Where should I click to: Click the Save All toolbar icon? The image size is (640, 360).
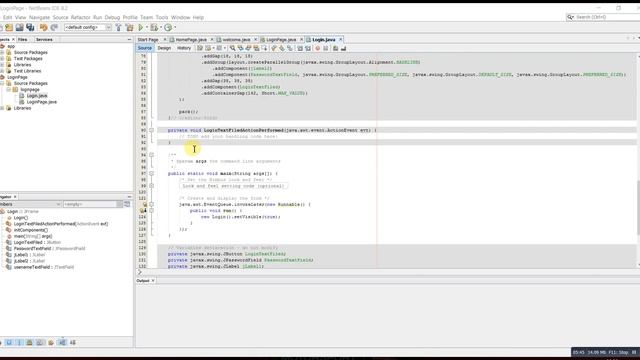(x=30, y=27)
